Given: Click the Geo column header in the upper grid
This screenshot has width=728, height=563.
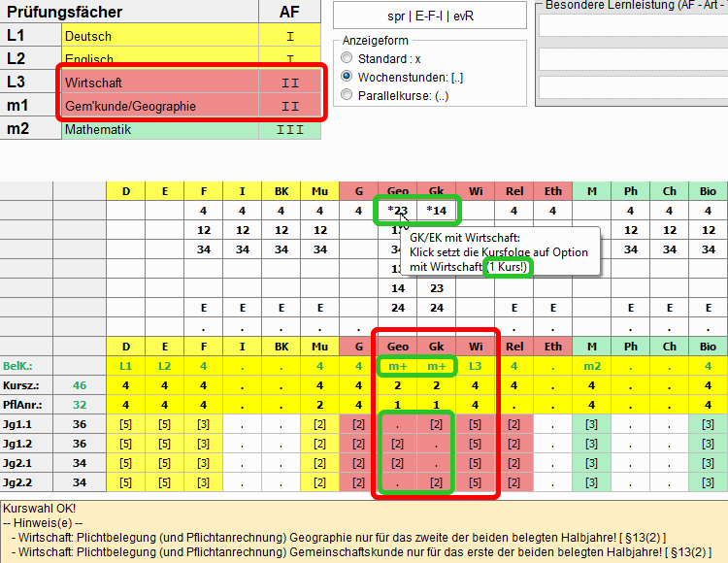Looking at the screenshot, I should [x=398, y=190].
